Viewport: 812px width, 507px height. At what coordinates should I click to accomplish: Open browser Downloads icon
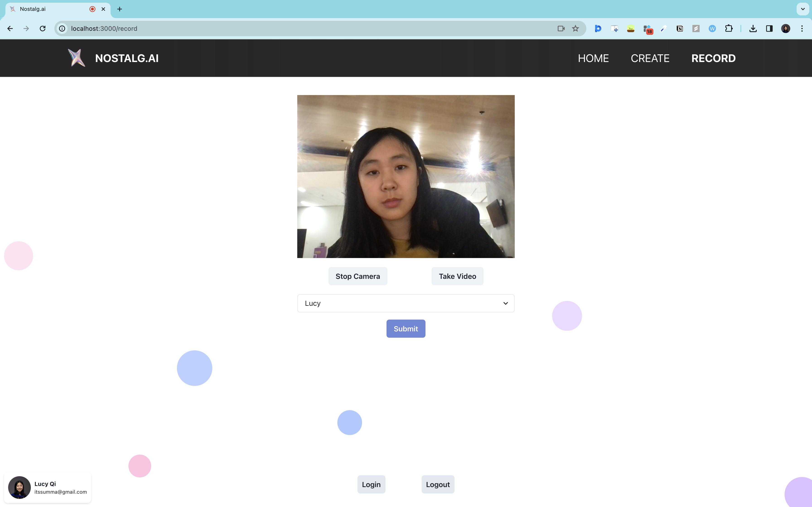coord(753,29)
